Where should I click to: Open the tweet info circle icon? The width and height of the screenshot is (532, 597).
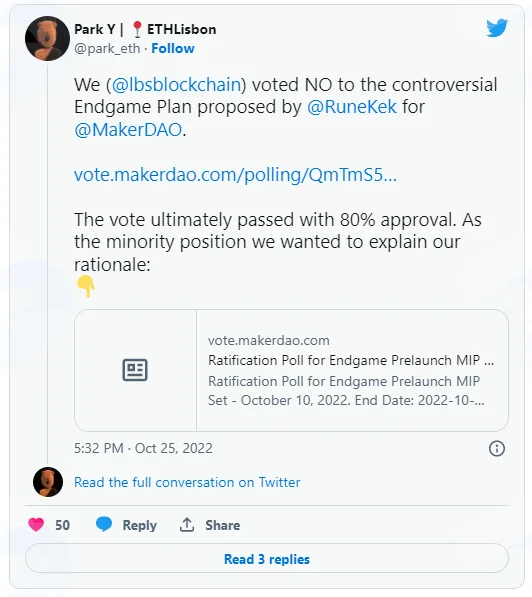tap(497, 449)
